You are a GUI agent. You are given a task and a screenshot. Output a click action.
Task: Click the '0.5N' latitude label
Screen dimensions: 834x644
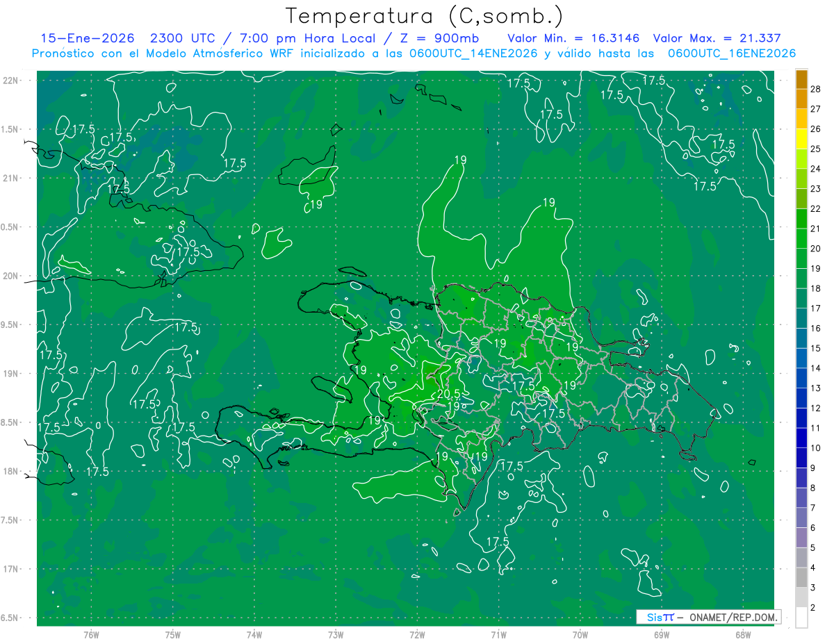[x=10, y=227]
